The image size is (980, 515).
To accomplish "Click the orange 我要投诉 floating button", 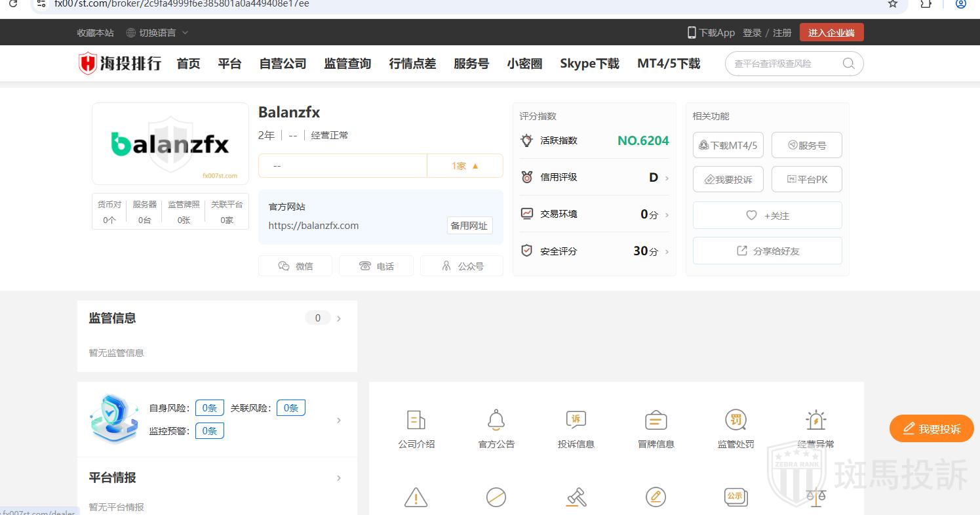I will point(931,428).
